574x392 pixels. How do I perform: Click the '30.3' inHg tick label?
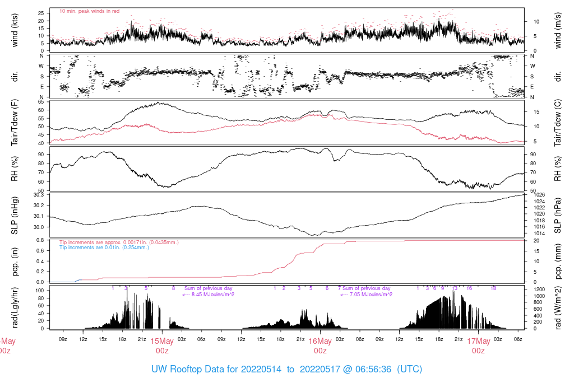[39, 194]
